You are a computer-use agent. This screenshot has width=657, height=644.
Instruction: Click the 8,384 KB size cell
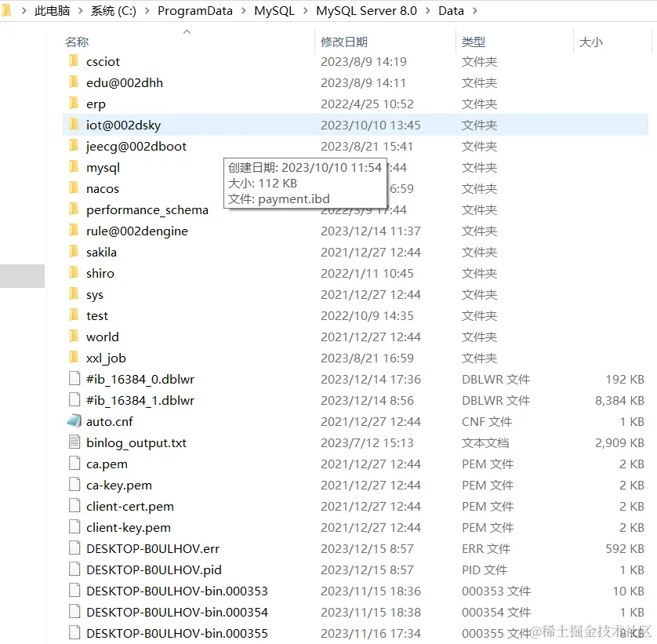point(619,400)
